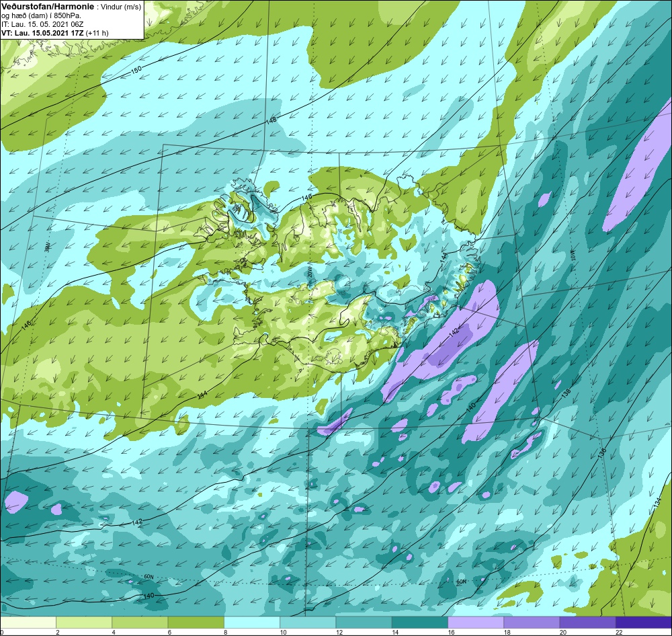Click legend tick value '2'
The width and height of the screenshot is (672, 636).
coord(57,632)
